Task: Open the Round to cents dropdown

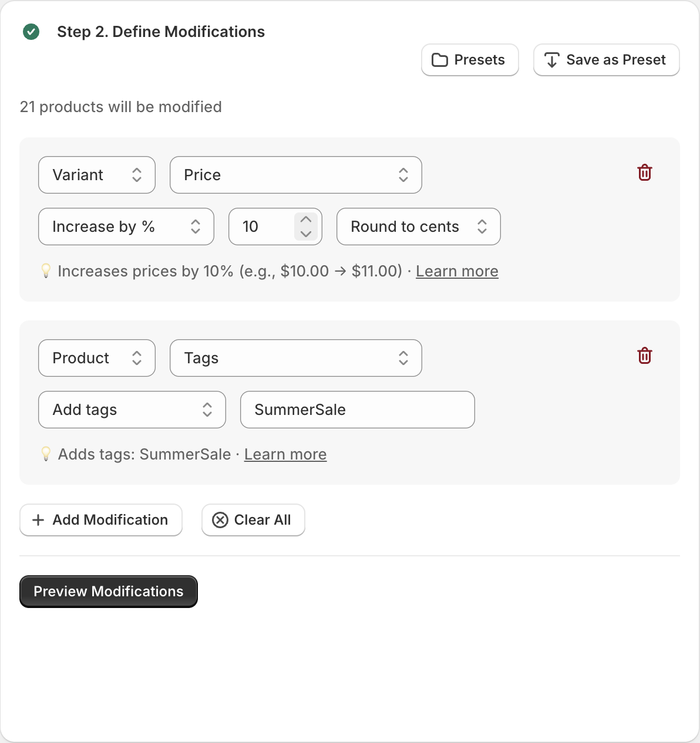Action: click(x=419, y=227)
